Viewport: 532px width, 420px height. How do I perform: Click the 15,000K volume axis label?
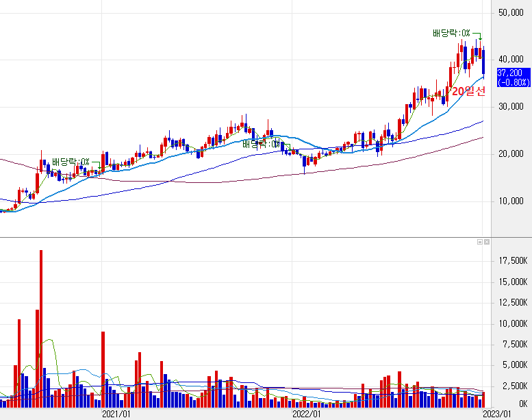coord(514,282)
